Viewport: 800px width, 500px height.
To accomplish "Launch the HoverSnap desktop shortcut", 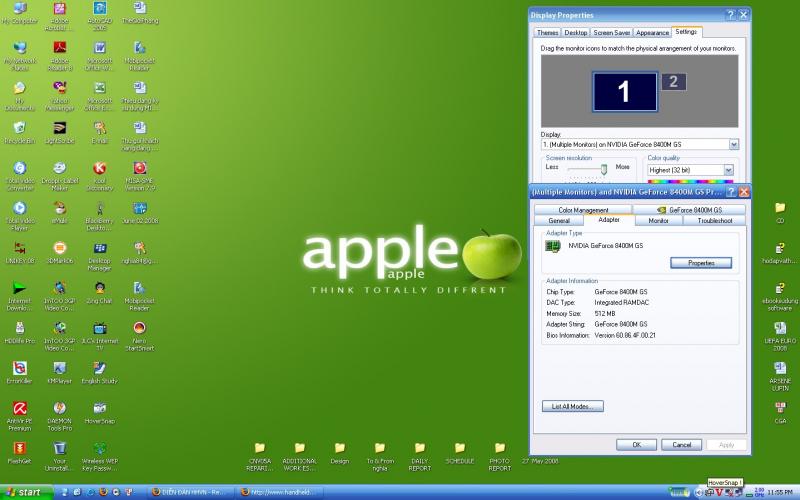I will click(100, 408).
